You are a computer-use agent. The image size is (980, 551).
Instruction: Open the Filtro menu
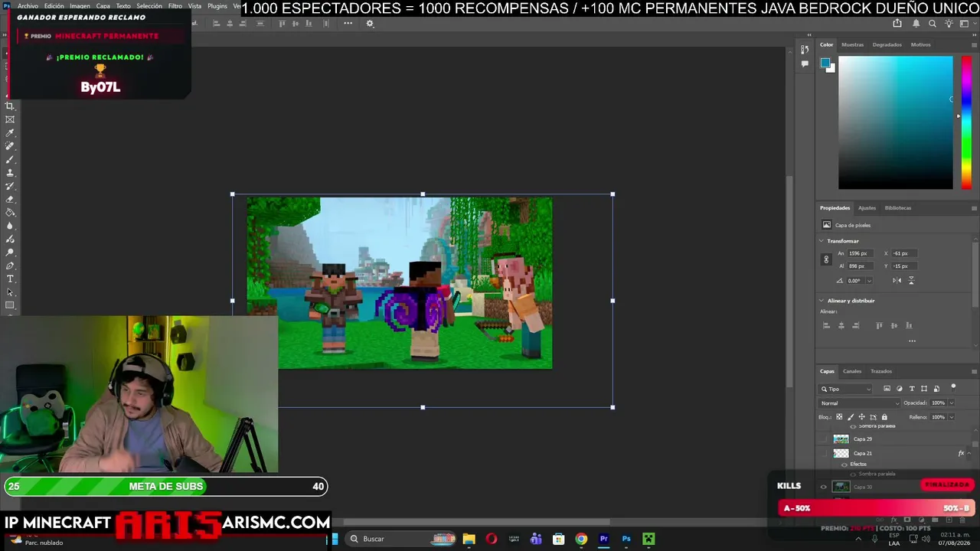click(175, 6)
